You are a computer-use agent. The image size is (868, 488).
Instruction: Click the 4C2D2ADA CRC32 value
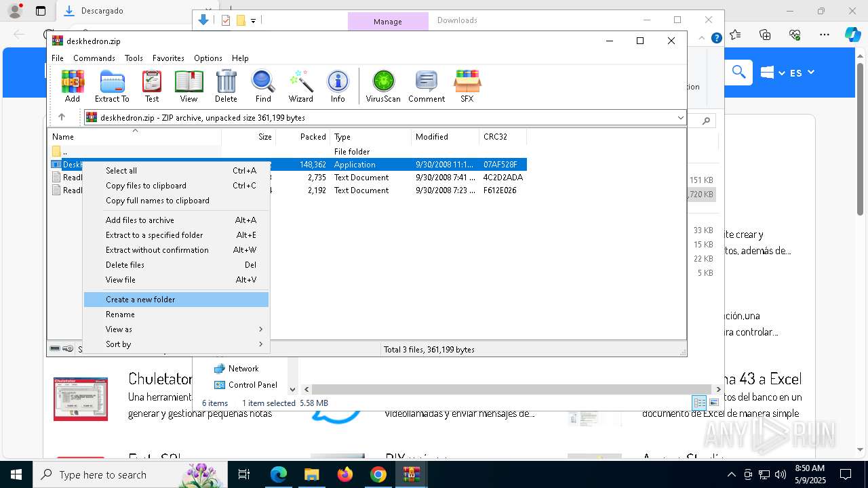tap(503, 178)
